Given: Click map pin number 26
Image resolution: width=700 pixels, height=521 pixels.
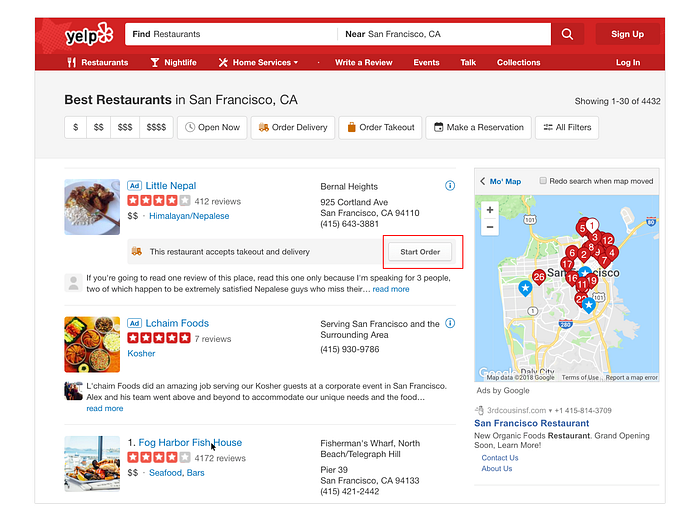Looking at the screenshot, I should tap(539, 277).
